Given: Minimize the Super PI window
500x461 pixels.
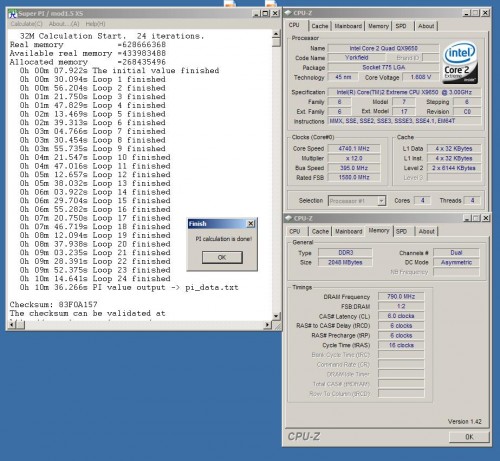Looking at the screenshot, I should 256,14.
